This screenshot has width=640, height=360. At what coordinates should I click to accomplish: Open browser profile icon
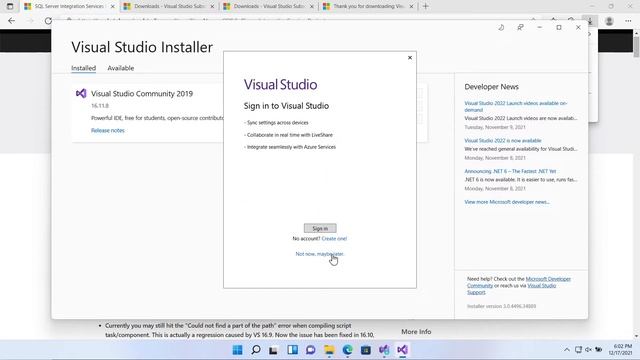609,21
